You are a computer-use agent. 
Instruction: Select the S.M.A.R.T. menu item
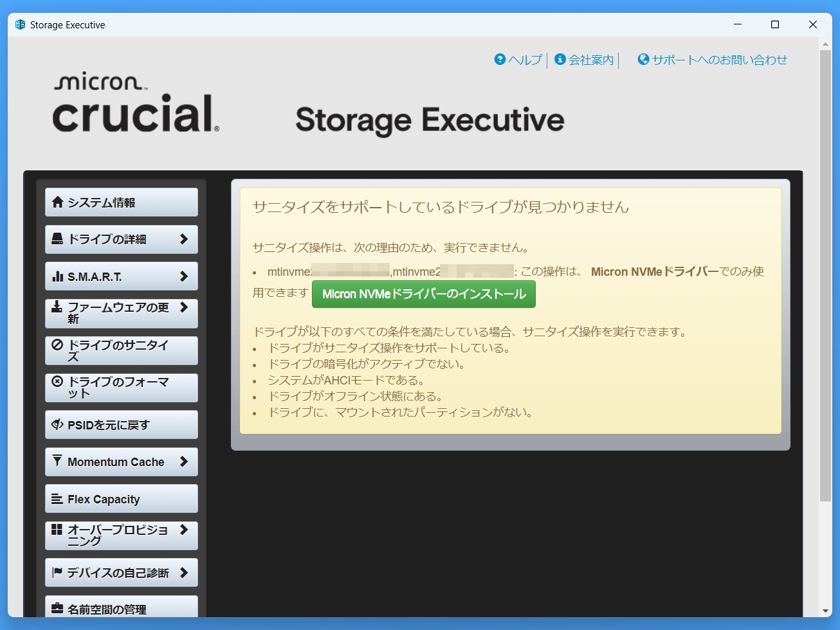tap(122, 276)
